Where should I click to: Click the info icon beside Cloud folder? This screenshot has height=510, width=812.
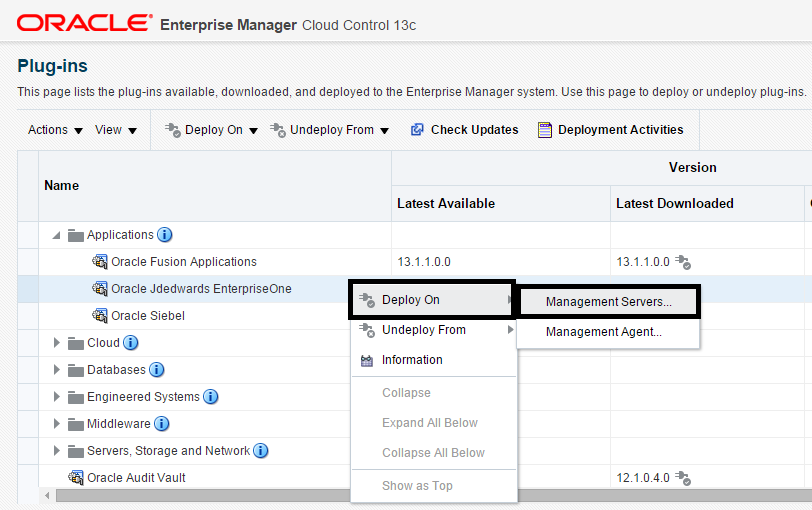pos(130,343)
